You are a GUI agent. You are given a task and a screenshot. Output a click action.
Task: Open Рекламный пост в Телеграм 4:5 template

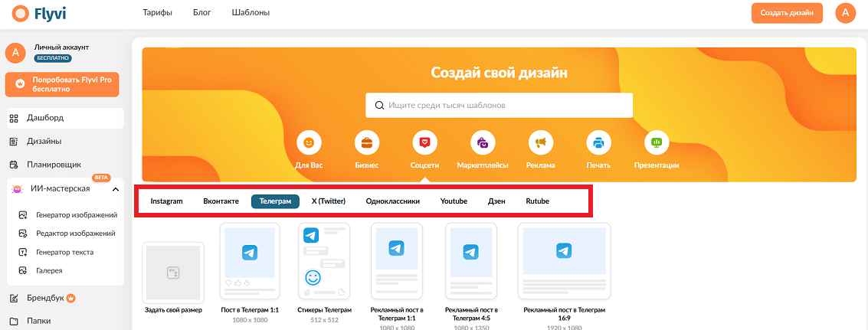tap(471, 262)
